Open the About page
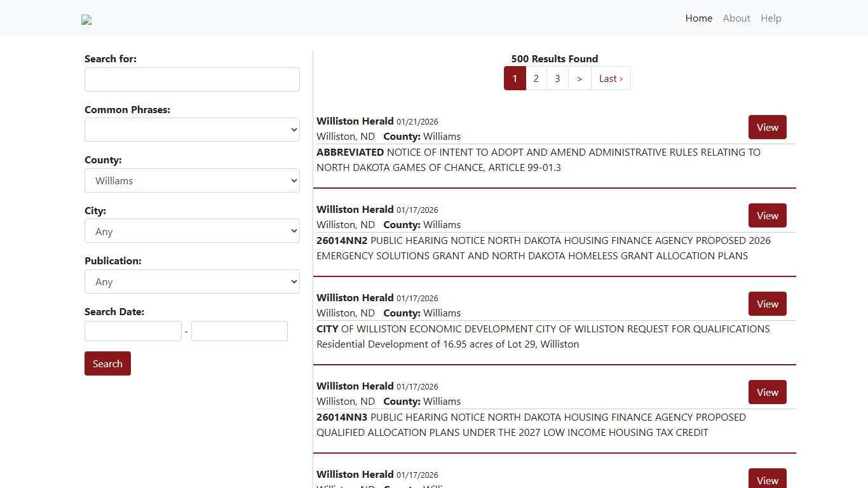 coord(736,18)
